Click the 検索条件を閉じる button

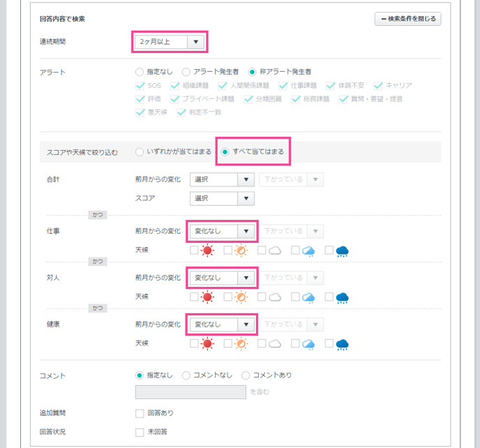407,19
